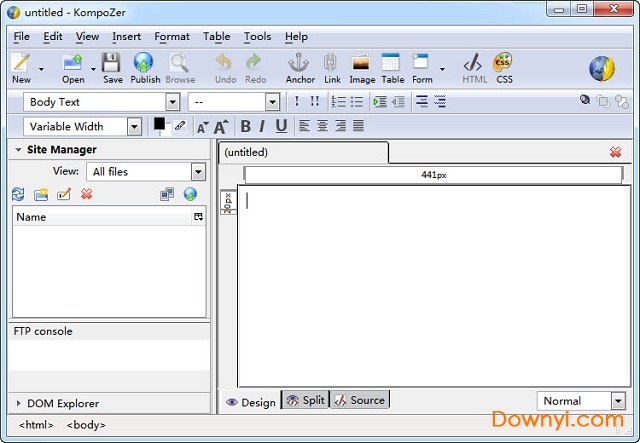Screen dimensions: 640x443
Task: Click the <body> tag in status bar
Action: pyautogui.click(x=85, y=425)
